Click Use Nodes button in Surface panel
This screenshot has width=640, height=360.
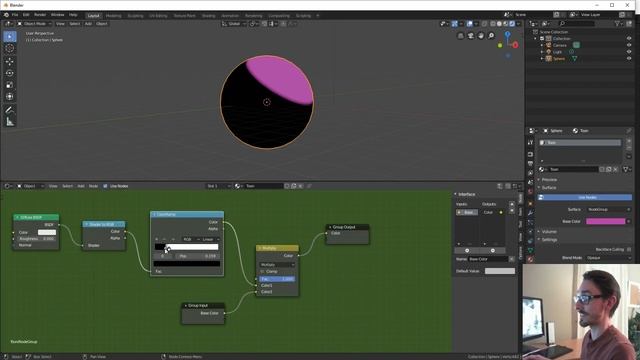(x=584, y=198)
